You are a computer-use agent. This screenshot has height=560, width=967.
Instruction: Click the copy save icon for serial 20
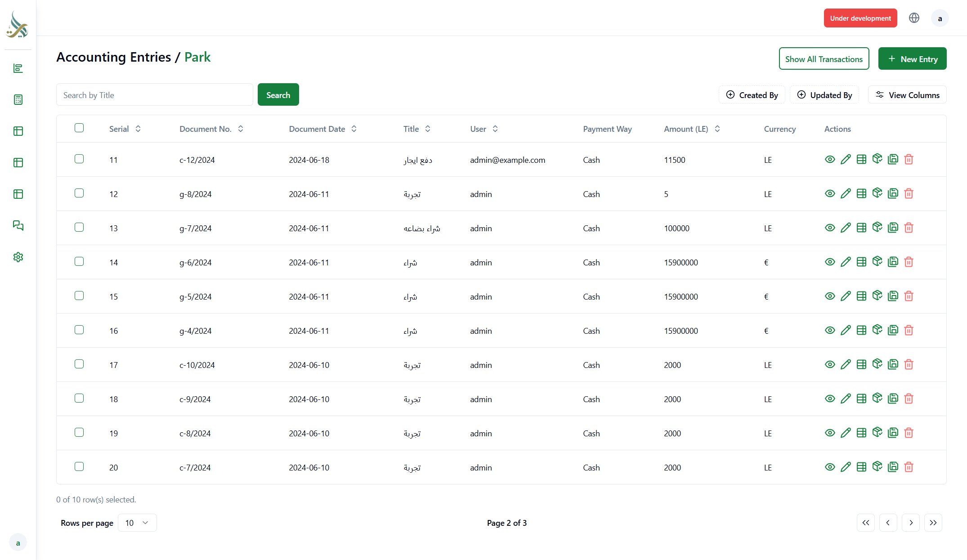click(893, 467)
